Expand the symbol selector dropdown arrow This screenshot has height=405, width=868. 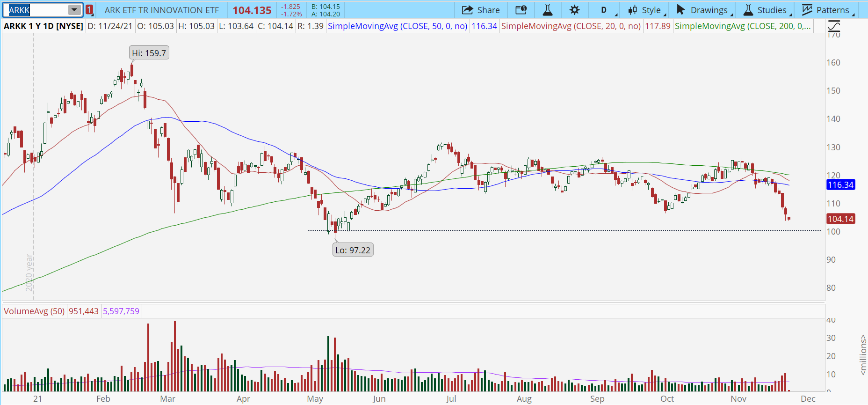tap(74, 10)
